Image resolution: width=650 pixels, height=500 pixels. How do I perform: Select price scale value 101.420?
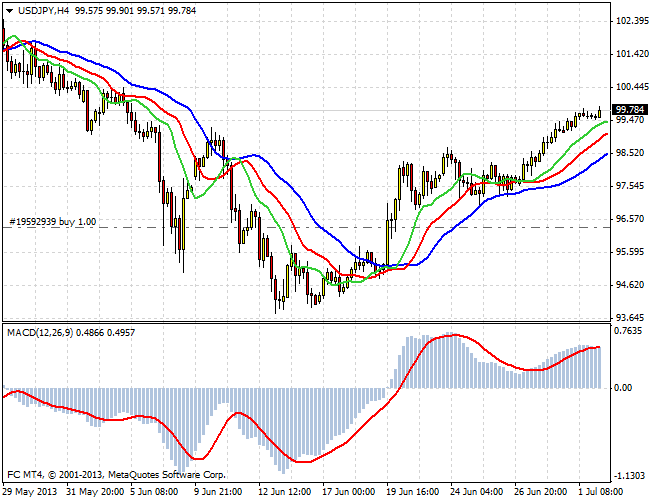click(x=632, y=53)
